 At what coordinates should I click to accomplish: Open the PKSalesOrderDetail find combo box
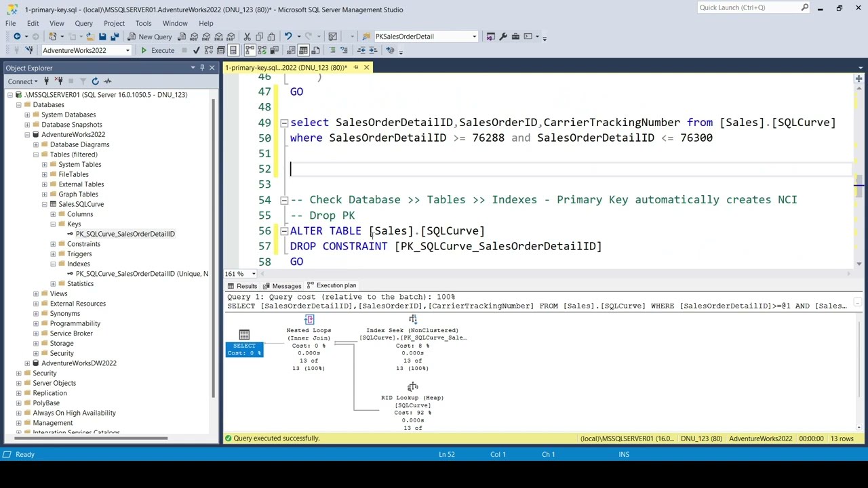[x=426, y=37]
